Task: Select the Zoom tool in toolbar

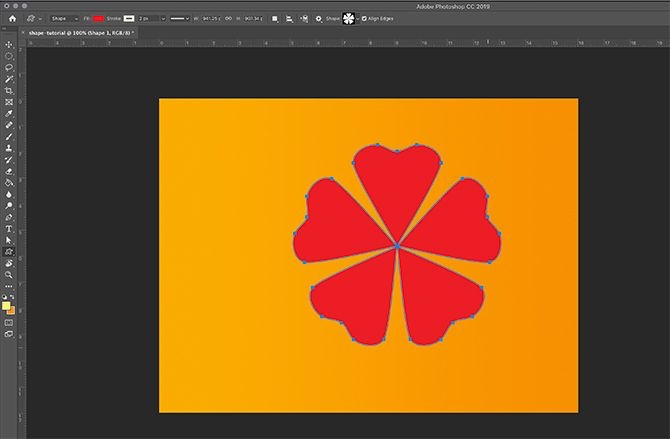Action: click(x=9, y=275)
